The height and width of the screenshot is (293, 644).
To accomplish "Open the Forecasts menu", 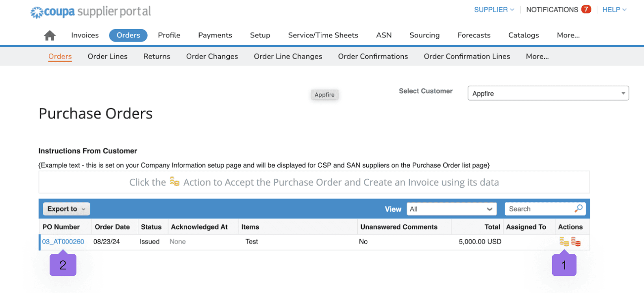I will tap(474, 35).
